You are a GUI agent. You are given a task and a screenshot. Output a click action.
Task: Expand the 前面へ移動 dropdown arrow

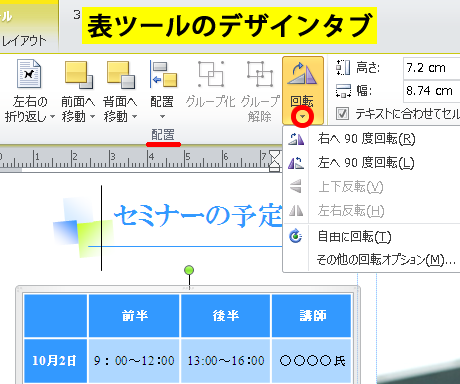coord(93,117)
